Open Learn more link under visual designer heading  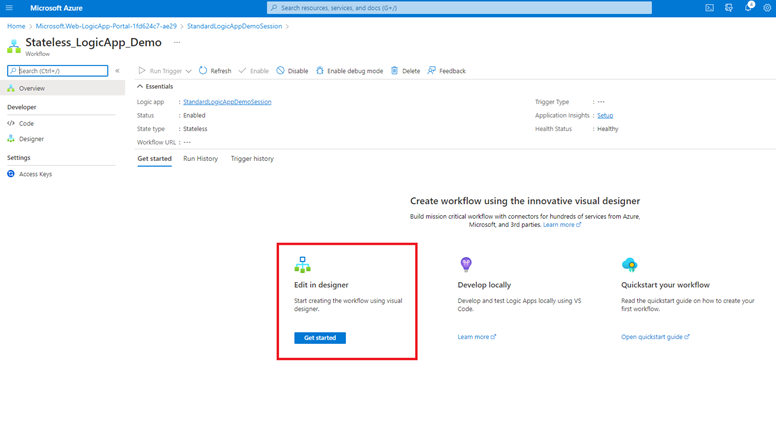[562, 225]
